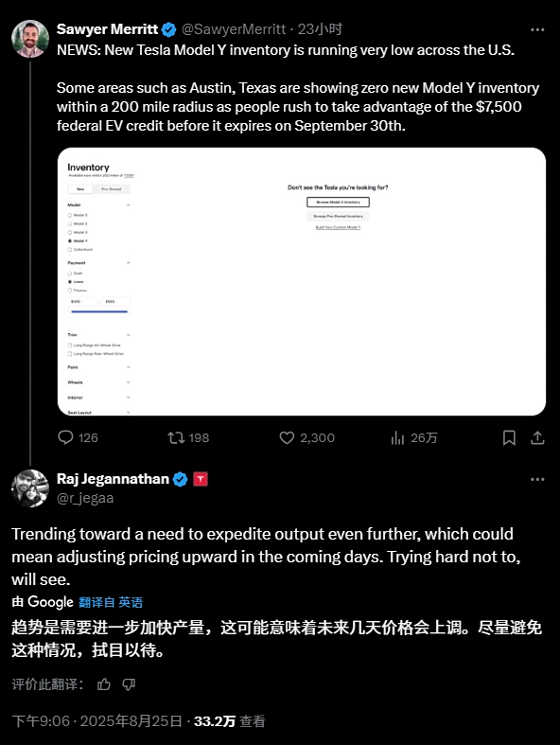
Task: Open Raj Jegannathan's profile picture
Action: click(x=30, y=488)
